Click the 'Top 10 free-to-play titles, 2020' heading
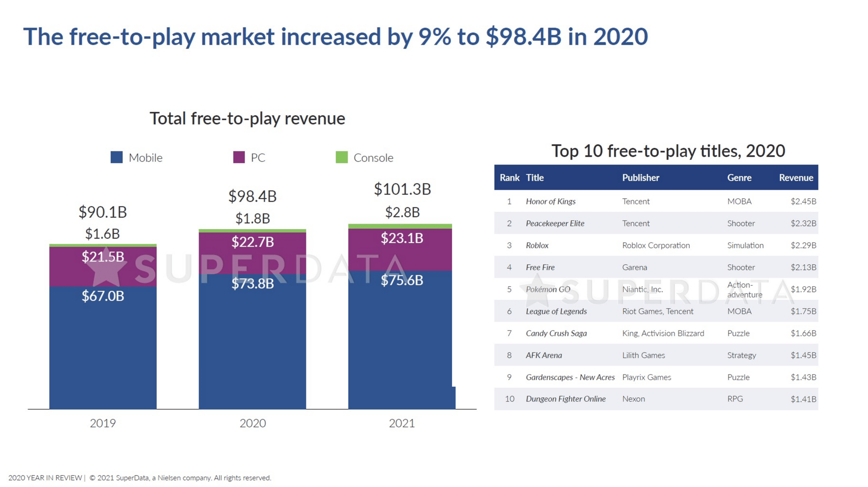 [668, 151]
